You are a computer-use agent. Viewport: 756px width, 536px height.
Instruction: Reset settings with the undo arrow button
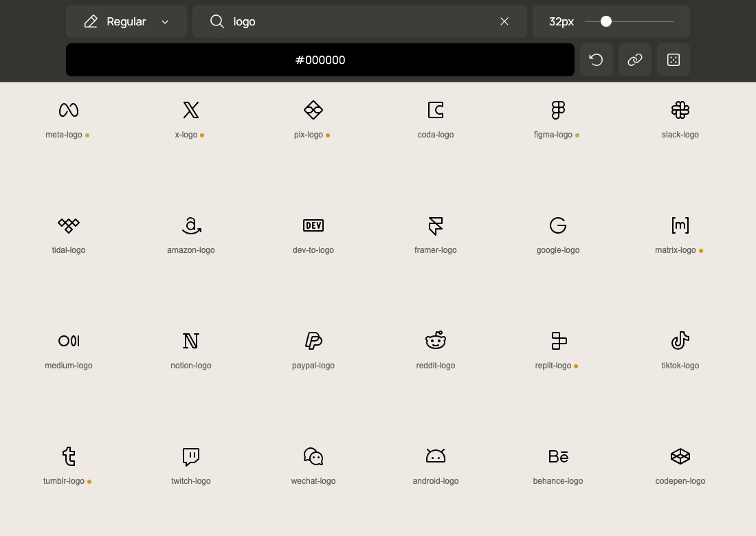click(x=597, y=60)
